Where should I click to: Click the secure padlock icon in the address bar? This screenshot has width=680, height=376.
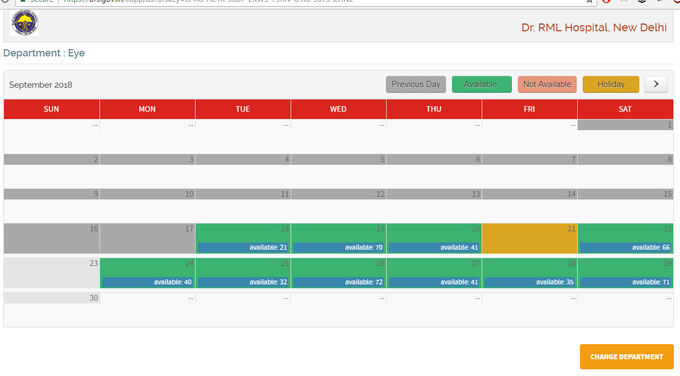tap(23, 1)
